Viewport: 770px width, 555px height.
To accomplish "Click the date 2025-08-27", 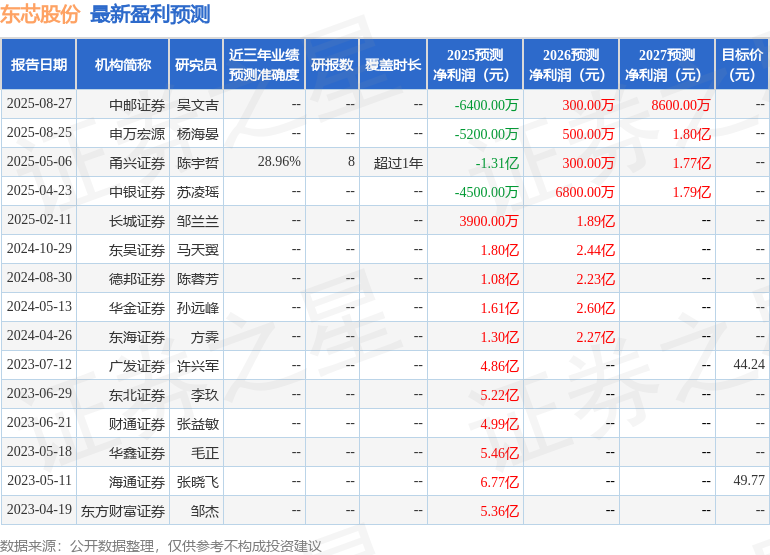I will [x=39, y=104].
